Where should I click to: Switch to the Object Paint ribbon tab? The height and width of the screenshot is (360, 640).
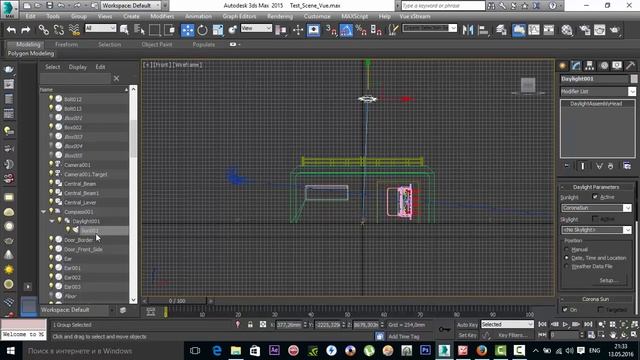coord(157,44)
